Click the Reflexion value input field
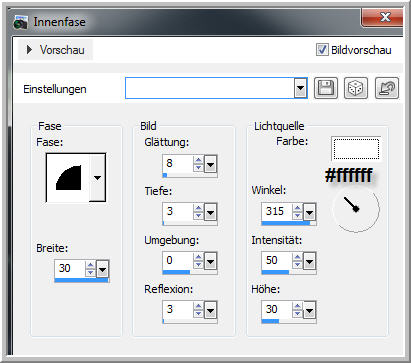This screenshot has height=363, width=411. (x=178, y=309)
